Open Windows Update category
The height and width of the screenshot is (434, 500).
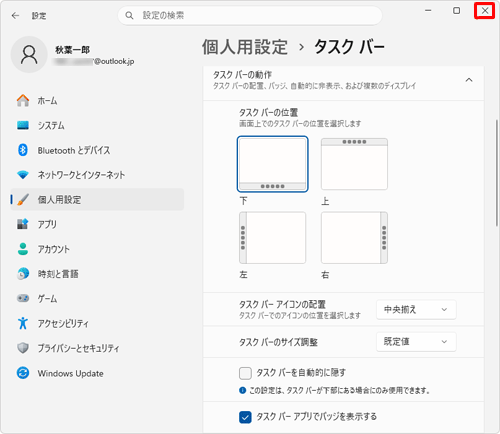tap(97, 373)
